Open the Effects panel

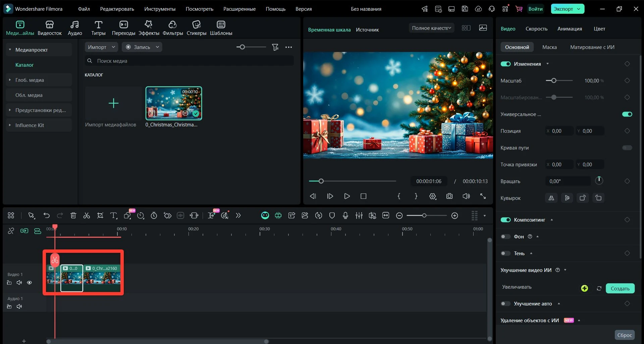(x=149, y=28)
